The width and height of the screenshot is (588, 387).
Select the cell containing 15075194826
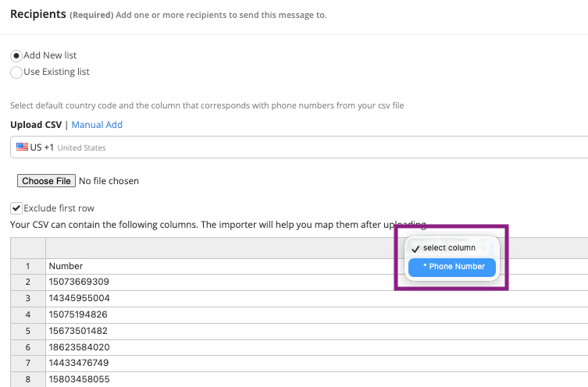78,314
